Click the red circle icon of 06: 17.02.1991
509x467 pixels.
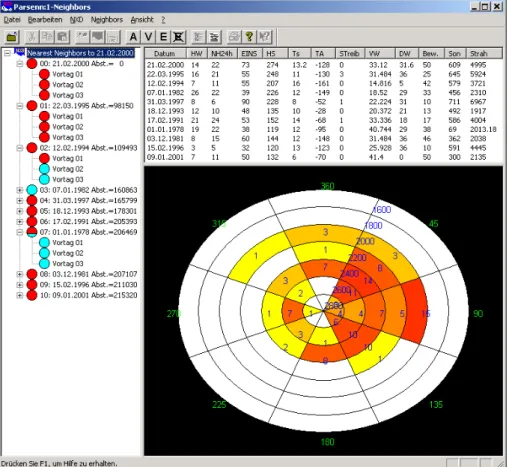coord(32,222)
